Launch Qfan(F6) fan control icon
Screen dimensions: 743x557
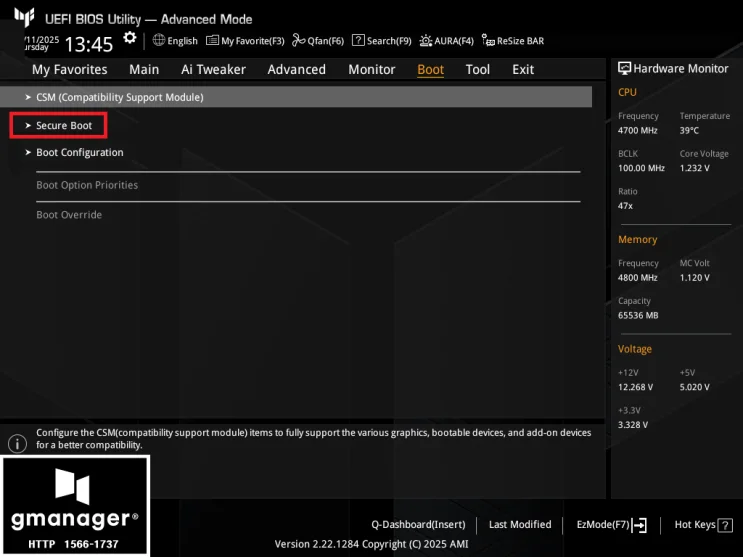coord(298,40)
